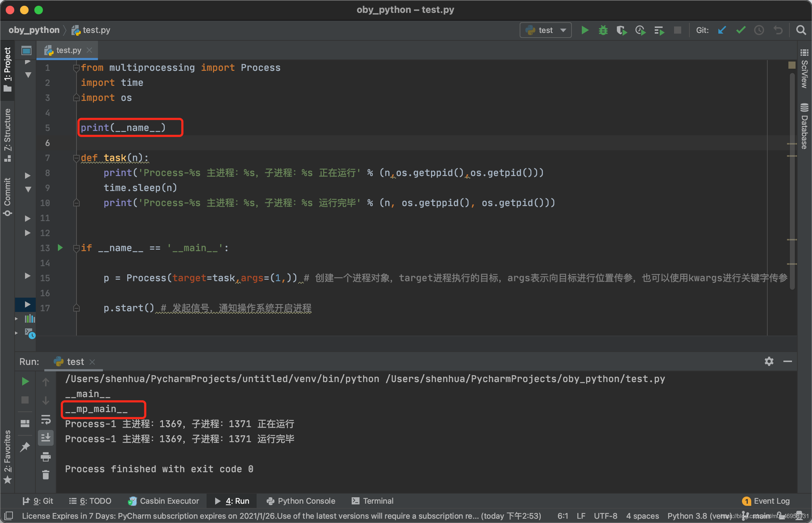Open the 6: TODO bottom tab

90,501
